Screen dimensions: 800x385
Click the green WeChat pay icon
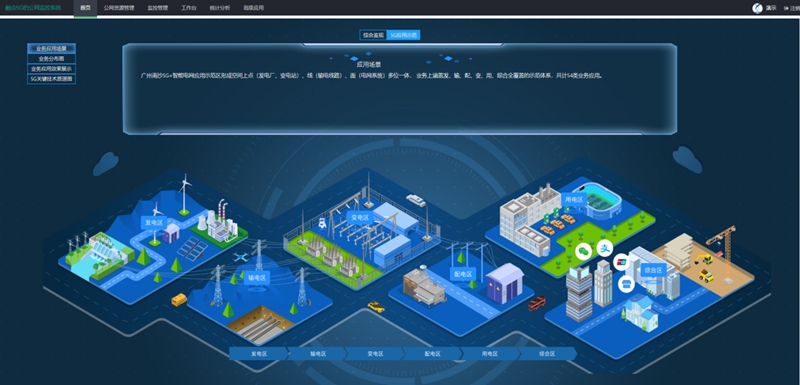pos(583,251)
